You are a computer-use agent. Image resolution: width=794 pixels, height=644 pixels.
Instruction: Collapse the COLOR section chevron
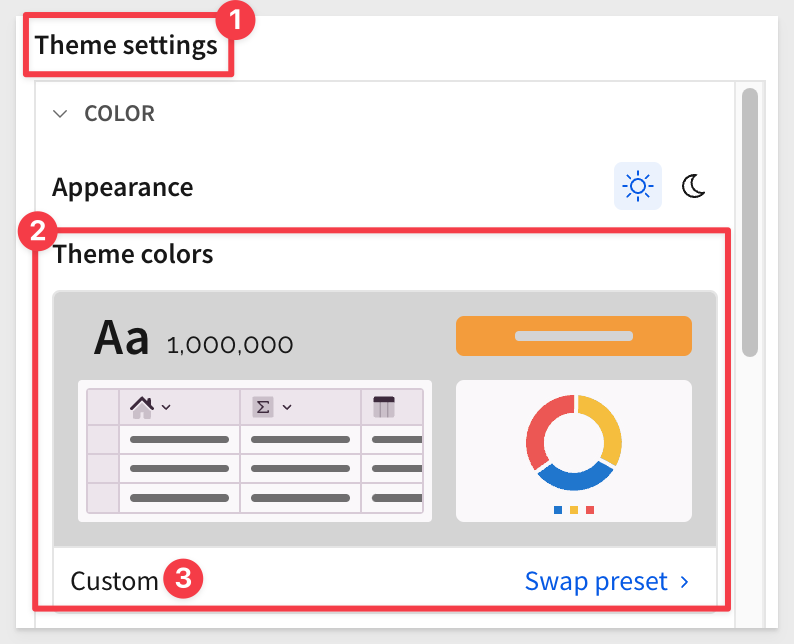pyautogui.click(x=60, y=114)
